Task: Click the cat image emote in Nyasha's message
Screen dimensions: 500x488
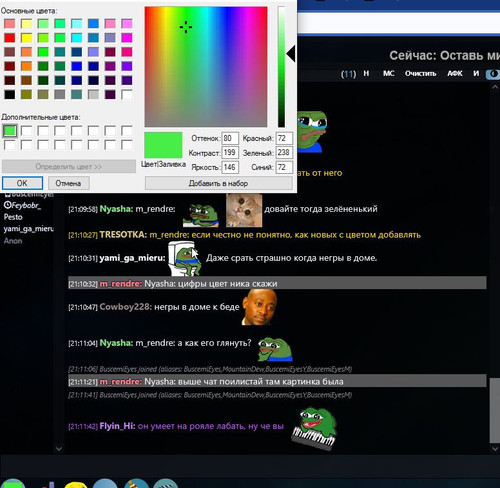Action: [x=244, y=210]
